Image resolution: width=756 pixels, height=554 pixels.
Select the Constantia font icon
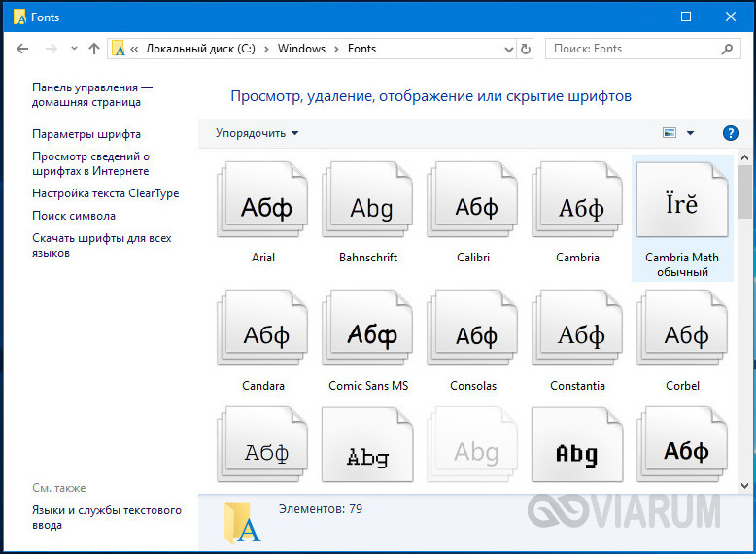(577, 328)
